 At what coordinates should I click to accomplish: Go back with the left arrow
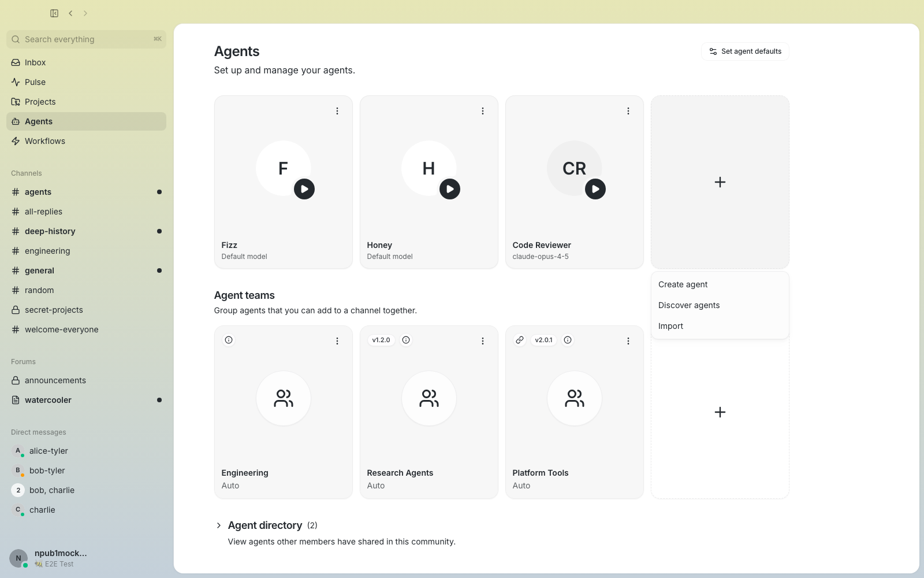(x=70, y=13)
